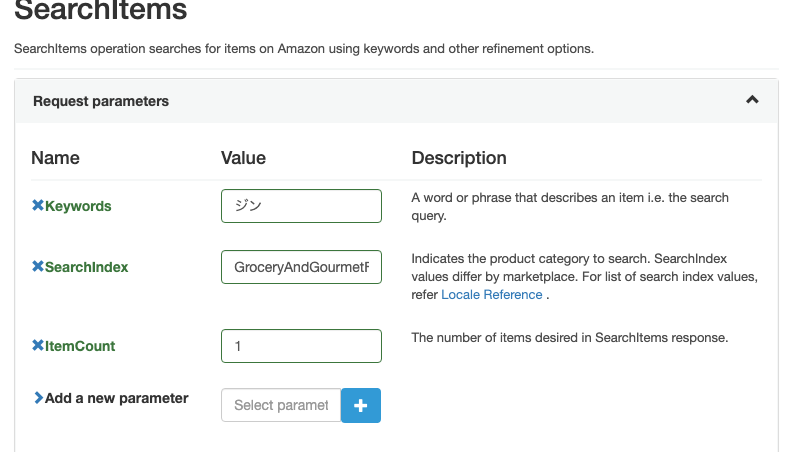The image size is (793, 452).
Task: Delete the ItemCount parameter using its X icon
Action: [38, 346]
